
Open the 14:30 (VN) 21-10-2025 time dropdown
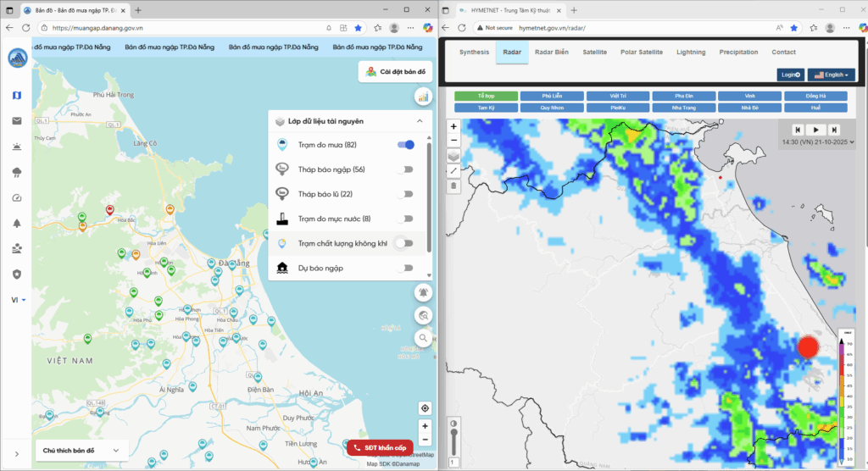[818, 142]
